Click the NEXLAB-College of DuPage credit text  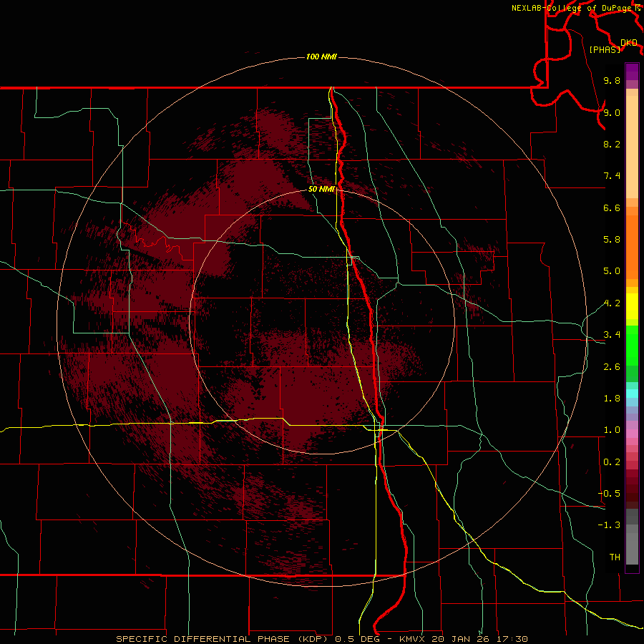(572, 8)
